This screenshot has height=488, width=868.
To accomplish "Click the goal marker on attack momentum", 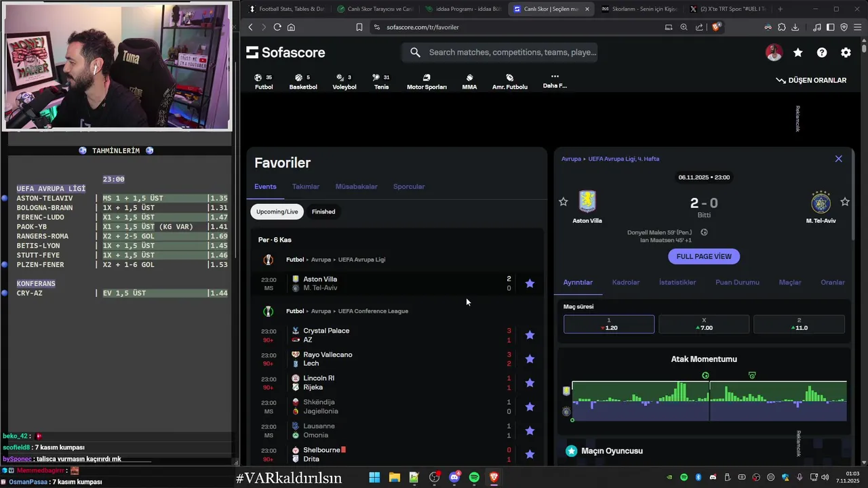I will click(705, 375).
